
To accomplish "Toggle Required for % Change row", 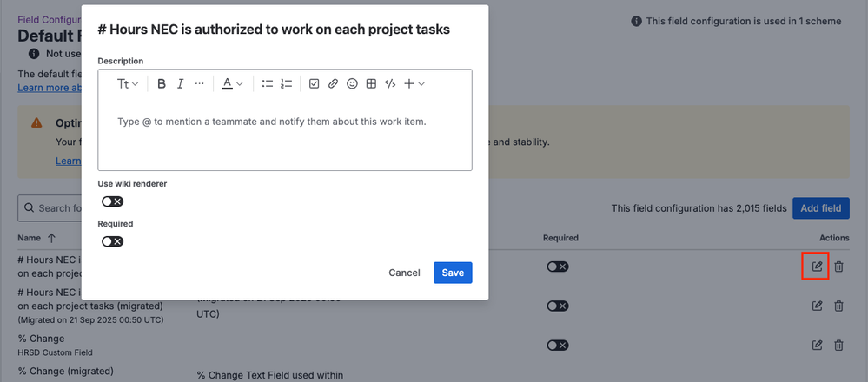I will pos(558,346).
